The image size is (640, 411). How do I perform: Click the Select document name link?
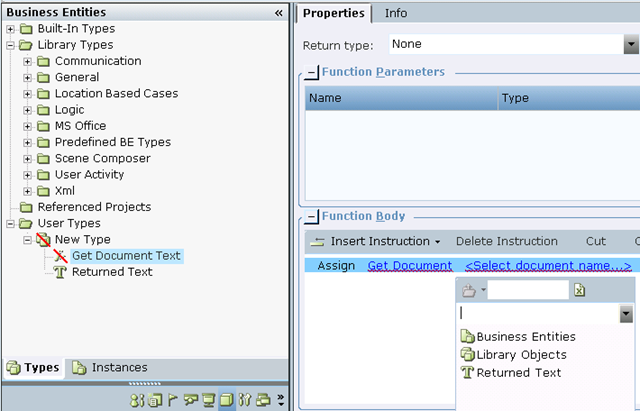click(x=548, y=266)
